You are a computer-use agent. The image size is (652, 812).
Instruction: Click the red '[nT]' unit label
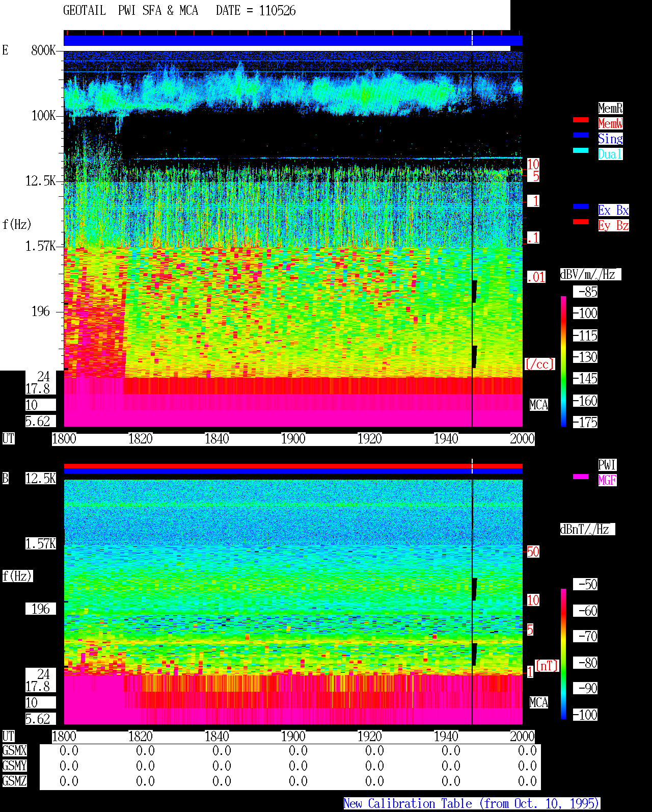click(547, 666)
